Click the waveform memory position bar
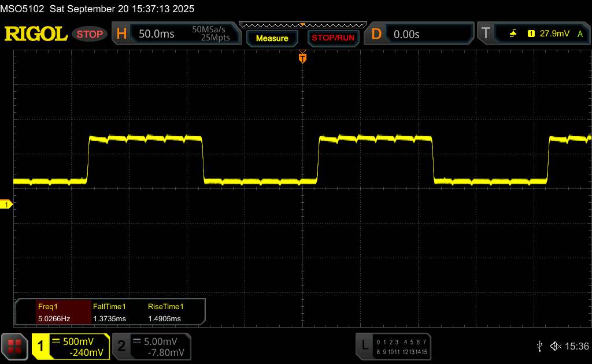 coord(302,25)
